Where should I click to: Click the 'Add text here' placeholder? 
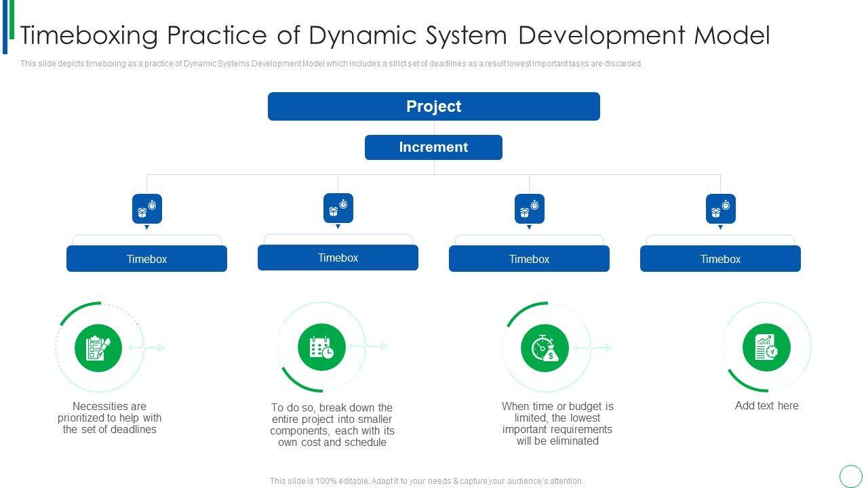coord(766,405)
